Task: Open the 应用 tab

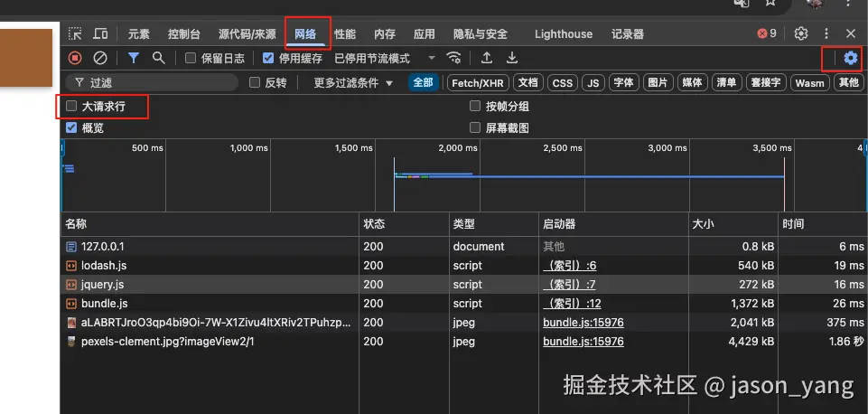Action: point(424,33)
